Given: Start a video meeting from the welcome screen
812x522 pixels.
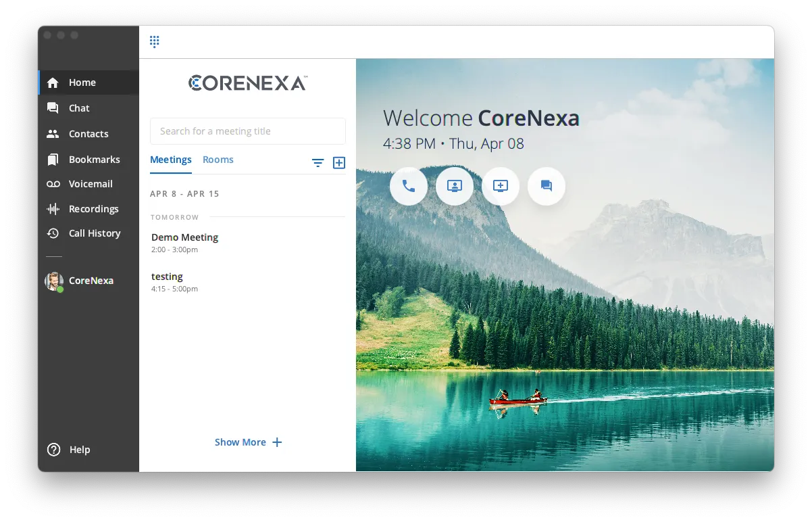Looking at the screenshot, I should coord(454,186).
